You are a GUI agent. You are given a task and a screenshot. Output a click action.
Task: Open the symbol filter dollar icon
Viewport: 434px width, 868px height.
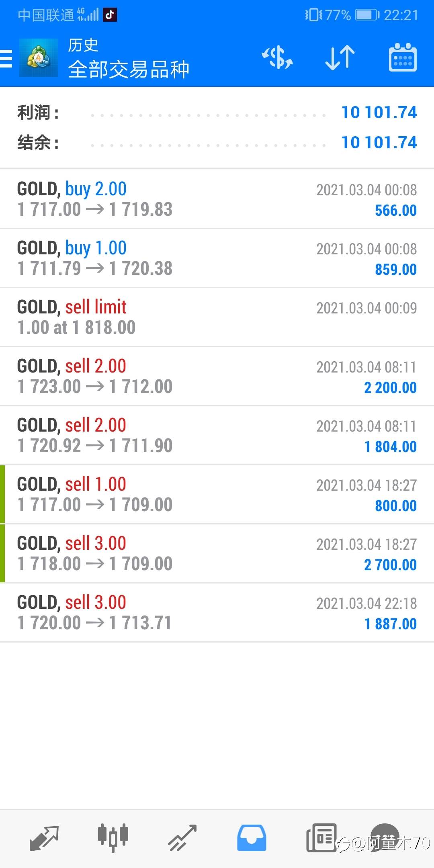pyautogui.click(x=277, y=58)
